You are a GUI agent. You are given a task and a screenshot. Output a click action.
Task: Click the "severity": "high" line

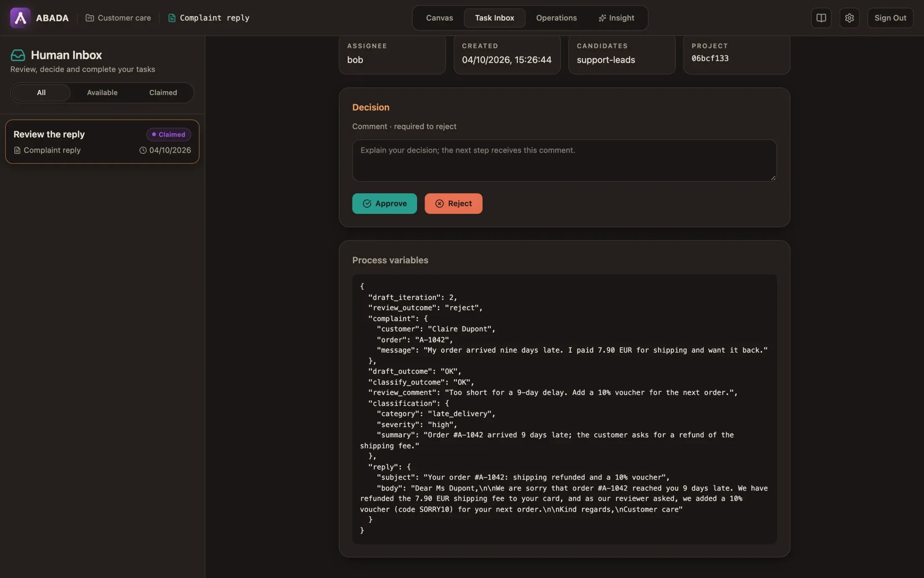417,425
